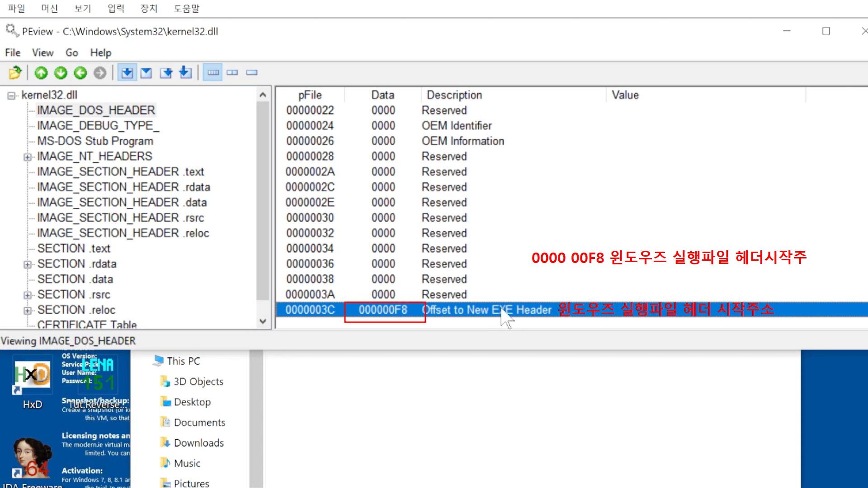Click the Desktop folder icon in explorer
Viewport: 868px width, 488px height.
[165, 402]
